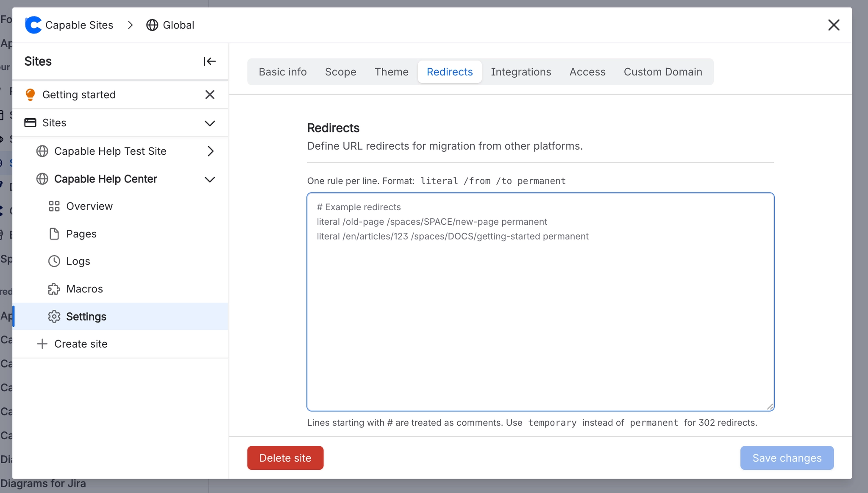Screen dimensions: 868x493
Task: Select the Redirects tab
Action: pos(450,72)
